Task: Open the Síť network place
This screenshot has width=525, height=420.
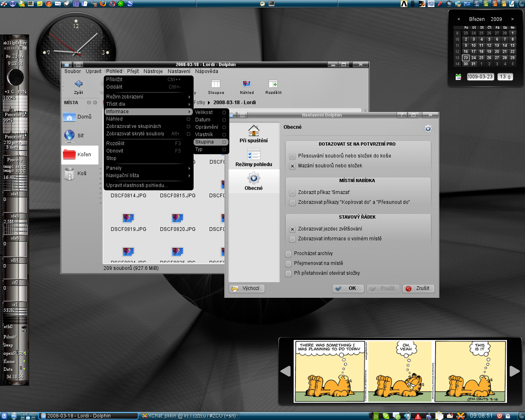Action: (80, 136)
